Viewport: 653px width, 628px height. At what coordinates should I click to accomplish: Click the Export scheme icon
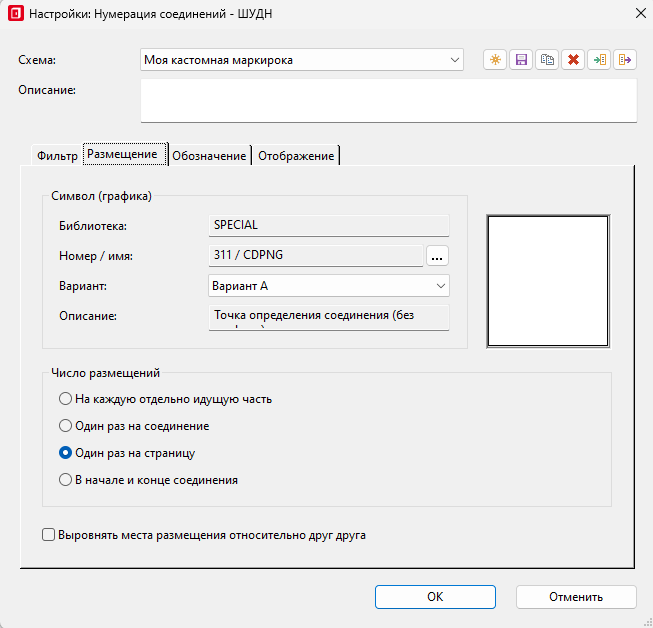(x=625, y=60)
